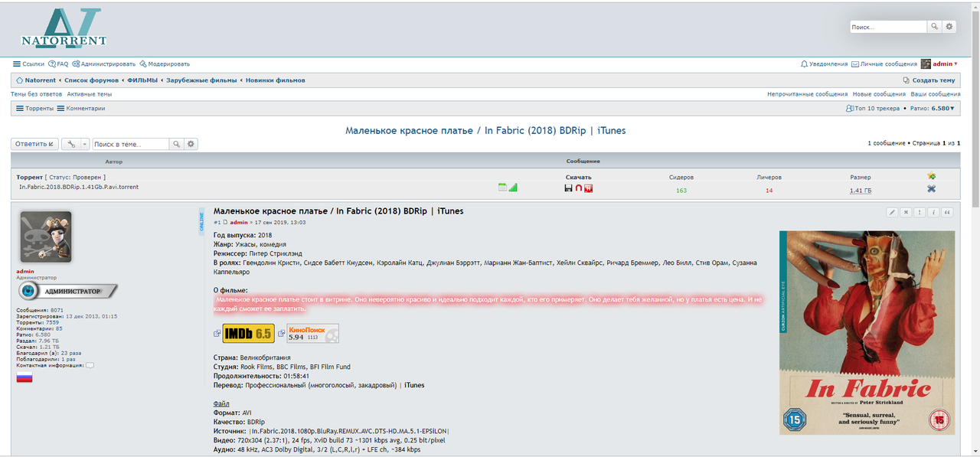The width and height of the screenshot is (980, 457).
Task: Focus the Поиск в теме field
Action: pyautogui.click(x=131, y=144)
